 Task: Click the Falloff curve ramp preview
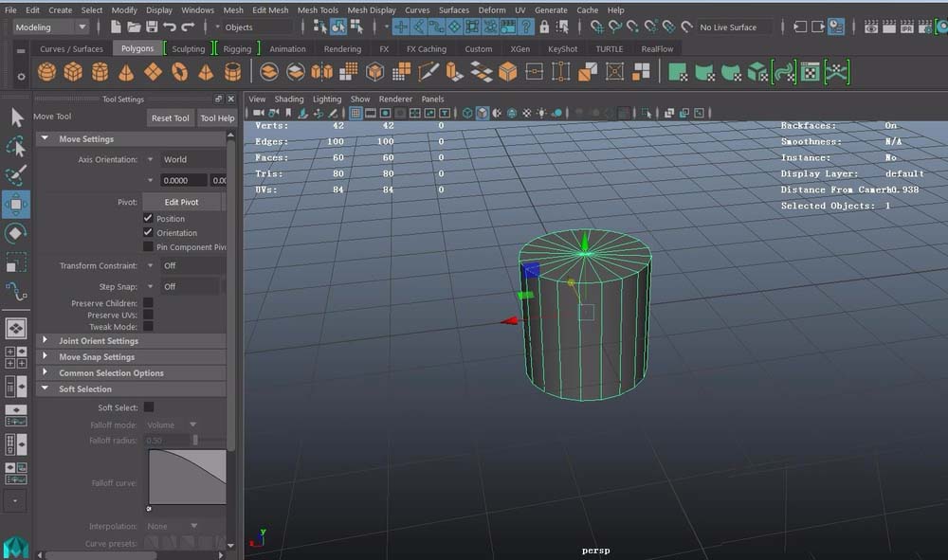[x=186, y=479]
